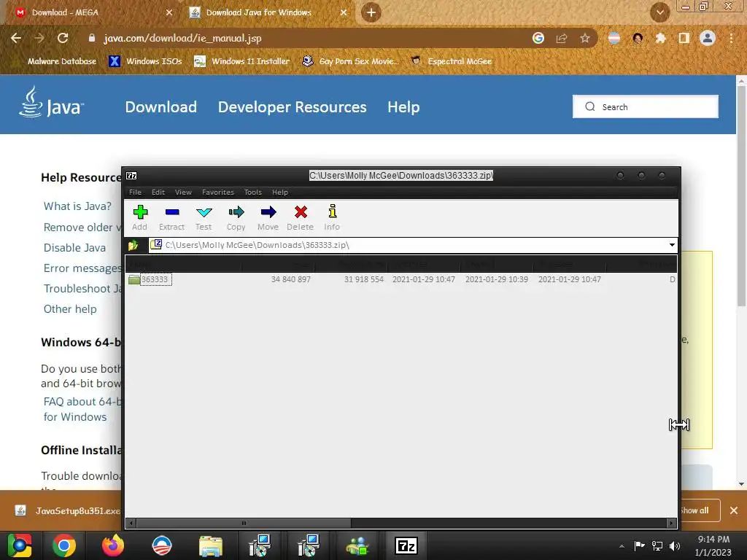This screenshot has width=747, height=560.
Task: Click the Move arrow icon in 7-Zip
Action: 268,217
